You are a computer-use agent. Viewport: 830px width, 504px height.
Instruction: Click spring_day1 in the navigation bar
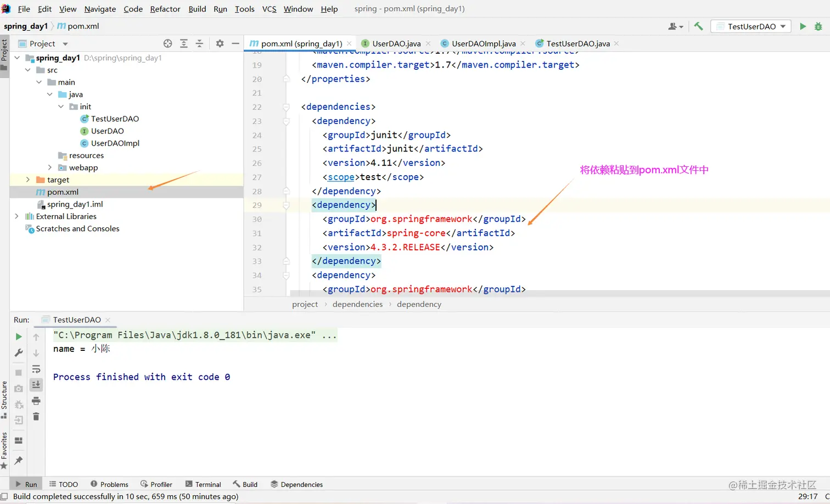pyautogui.click(x=25, y=26)
